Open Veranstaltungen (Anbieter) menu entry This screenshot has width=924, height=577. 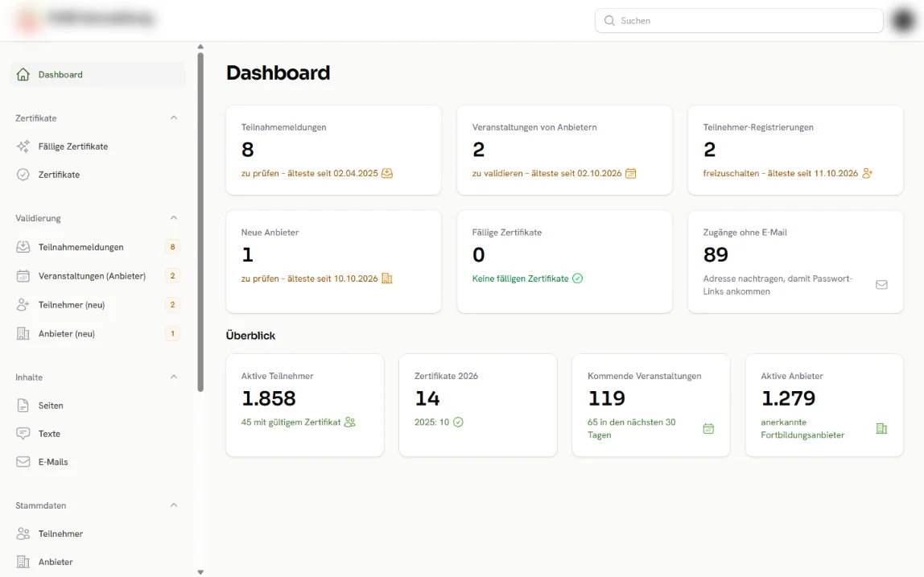(98, 276)
